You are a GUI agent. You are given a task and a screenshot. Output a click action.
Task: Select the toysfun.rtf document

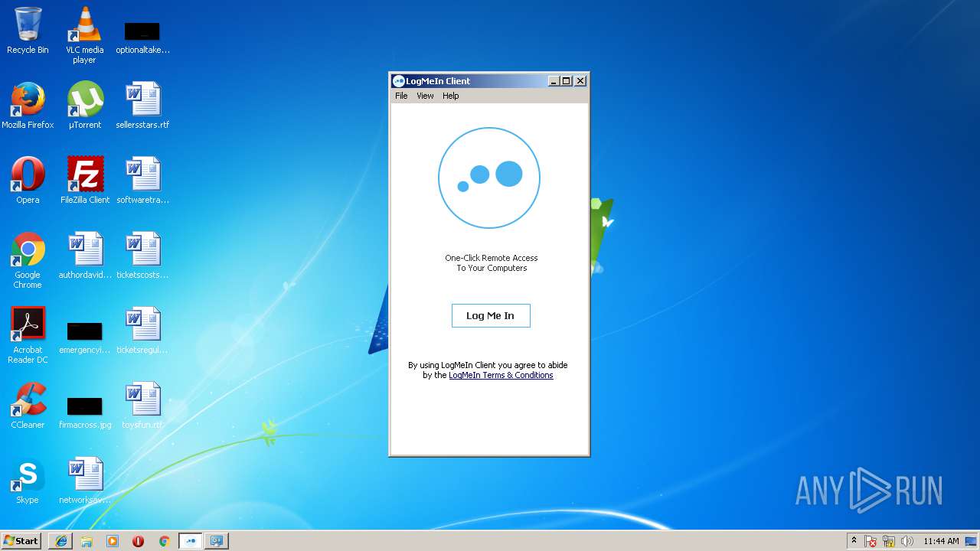tap(142, 406)
